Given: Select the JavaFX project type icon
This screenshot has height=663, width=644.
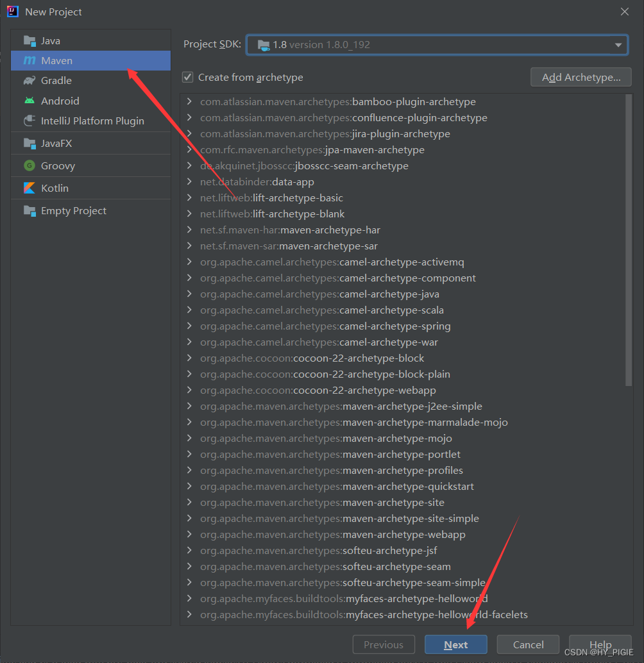Looking at the screenshot, I should (x=30, y=142).
